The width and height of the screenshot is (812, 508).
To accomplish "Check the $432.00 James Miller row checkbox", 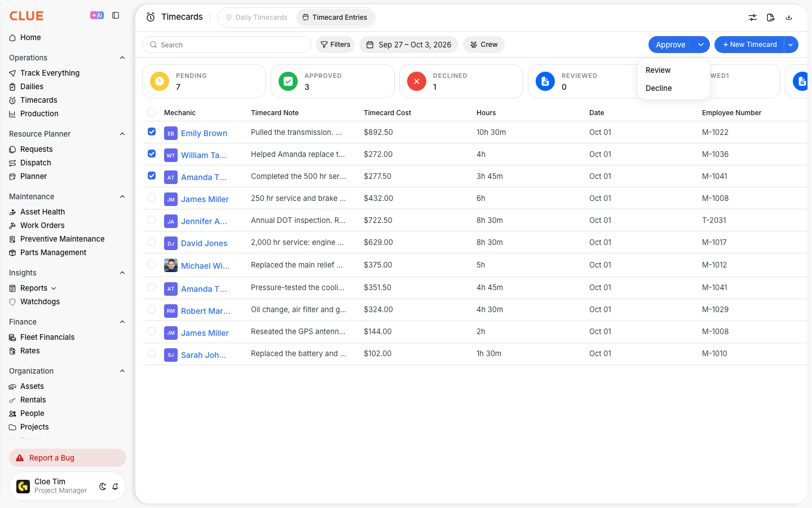I will coord(152,198).
